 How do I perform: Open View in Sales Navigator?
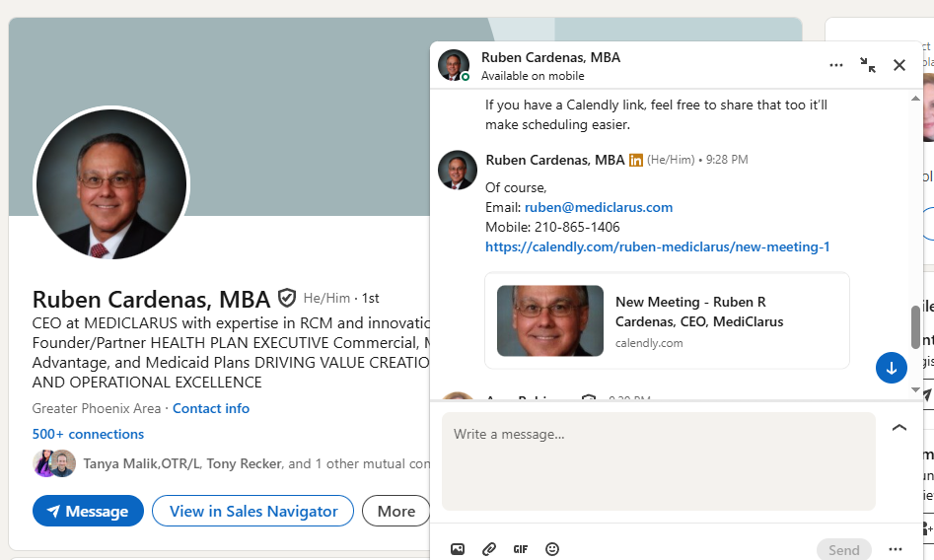pos(252,511)
